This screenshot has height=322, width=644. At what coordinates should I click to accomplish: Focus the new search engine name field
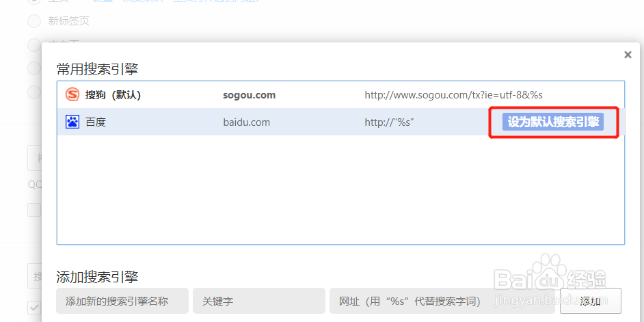(122, 301)
